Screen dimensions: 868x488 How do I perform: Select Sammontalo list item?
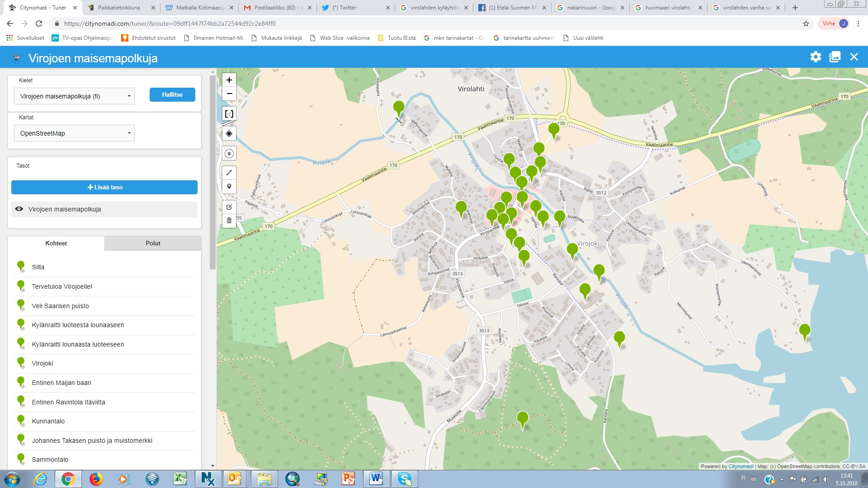click(104, 460)
